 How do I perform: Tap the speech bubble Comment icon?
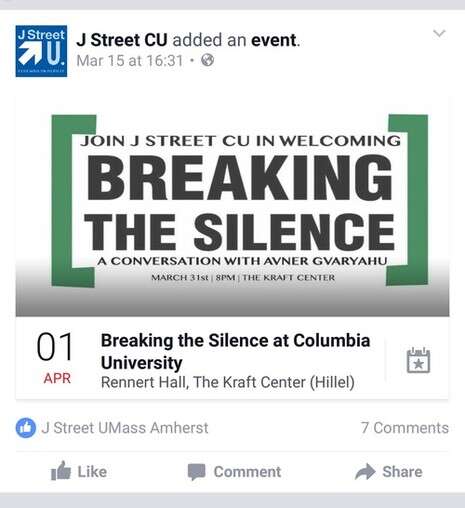196,472
